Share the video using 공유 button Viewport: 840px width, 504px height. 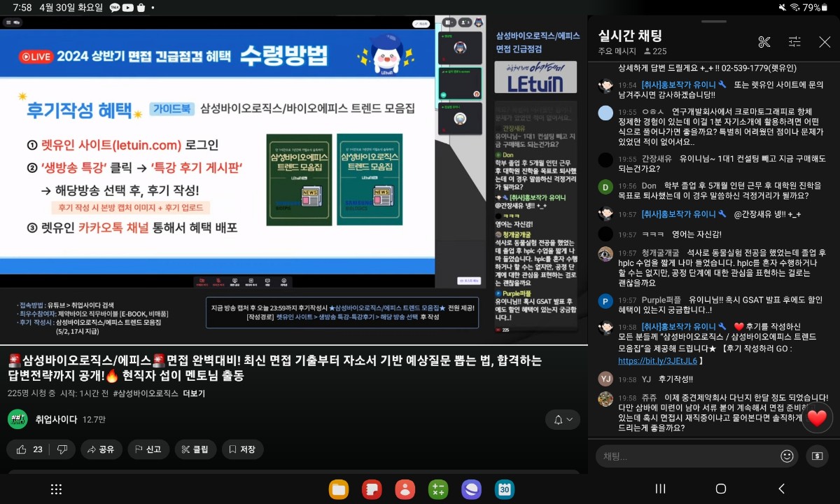pos(101,449)
